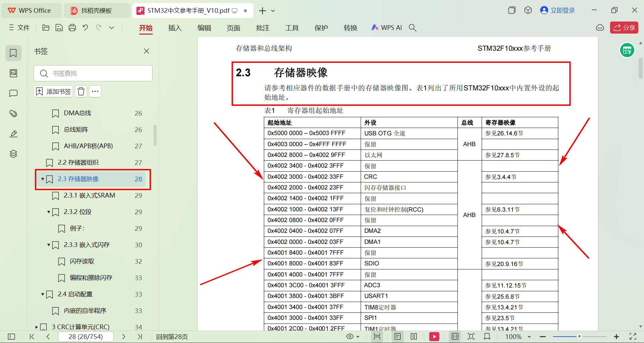Expand the 3 CRC计算单元 bookmark
Viewport: 644px width, 343px height.
coord(37,327)
